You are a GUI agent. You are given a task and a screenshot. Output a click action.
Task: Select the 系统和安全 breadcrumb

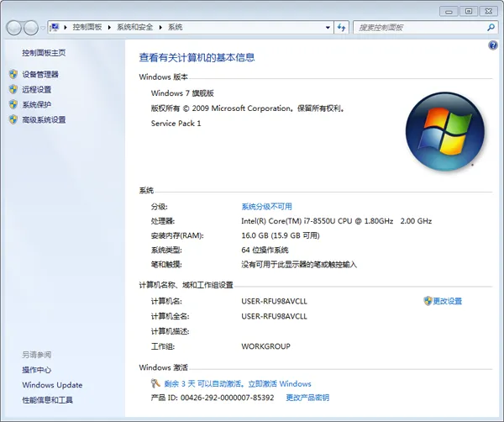pyautogui.click(x=134, y=28)
